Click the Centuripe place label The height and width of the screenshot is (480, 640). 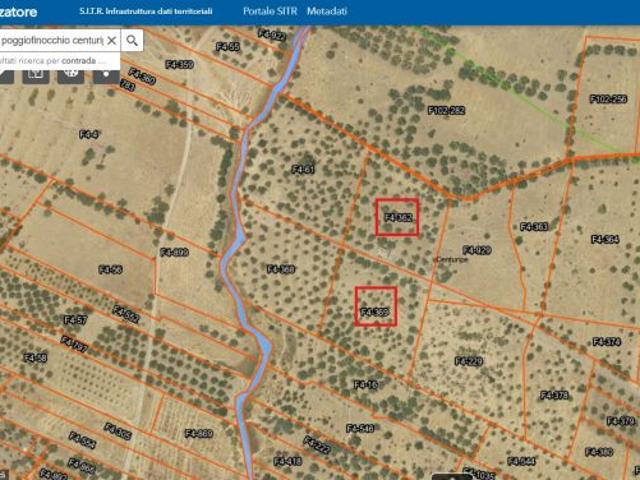click(452, 260)
